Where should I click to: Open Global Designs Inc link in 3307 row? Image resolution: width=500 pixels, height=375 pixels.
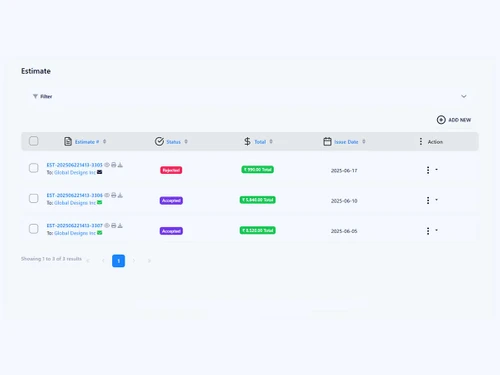(x=75, y=233)
